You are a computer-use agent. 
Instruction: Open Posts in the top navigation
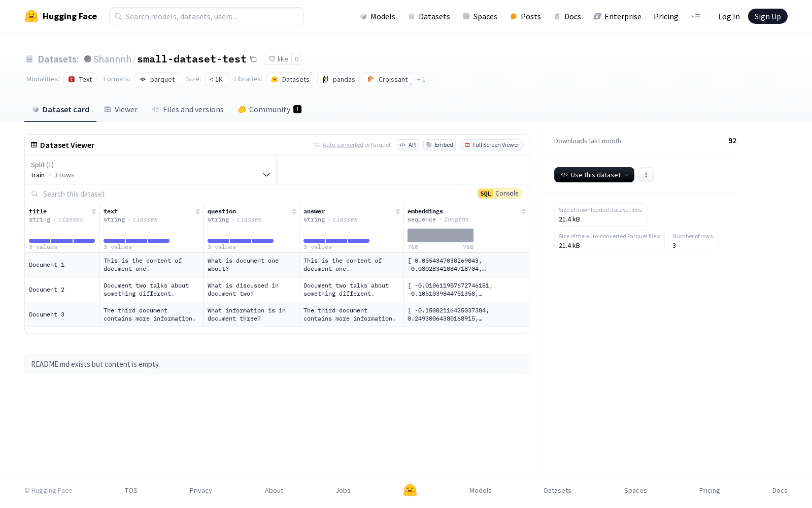click(x=525, y=16)
